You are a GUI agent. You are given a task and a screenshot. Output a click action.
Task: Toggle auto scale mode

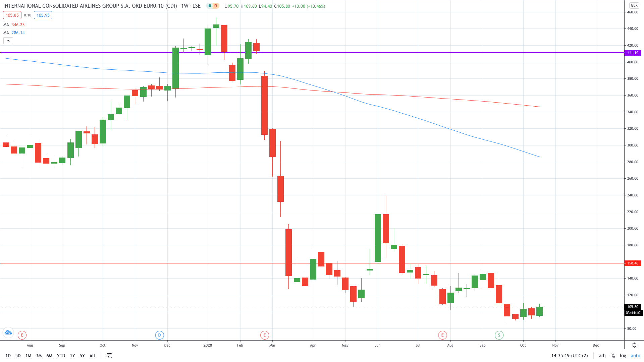(636, 356)
